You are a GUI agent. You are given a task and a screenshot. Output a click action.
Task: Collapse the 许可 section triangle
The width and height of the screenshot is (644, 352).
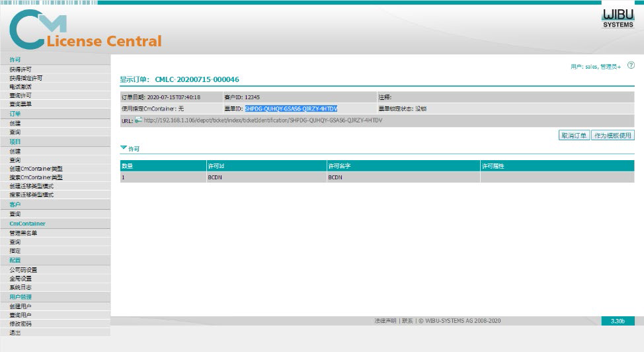[x=123, y=148]
